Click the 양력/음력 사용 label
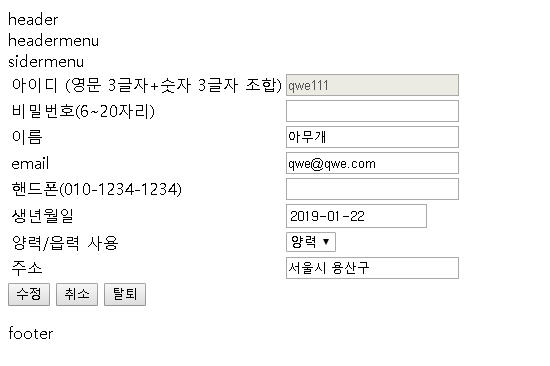The height and width of the screenshot is (366, 550). 65,242
